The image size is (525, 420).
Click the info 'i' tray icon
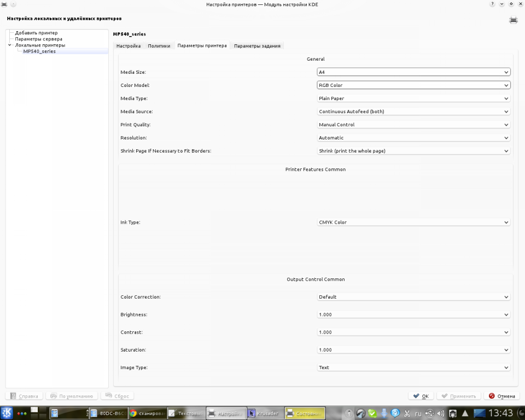349,413
